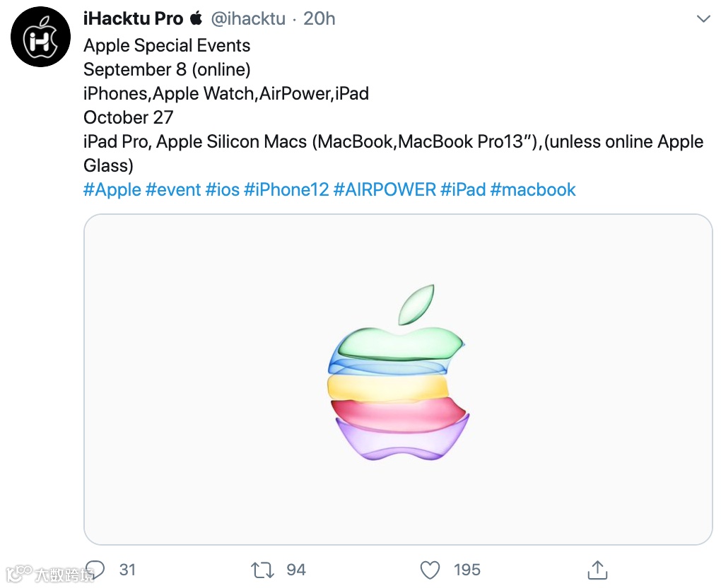The width and height of the screenshot is (721, 588).
Task: Open the tweet via the 20h timestamp
Action: (x=318, y=18)
